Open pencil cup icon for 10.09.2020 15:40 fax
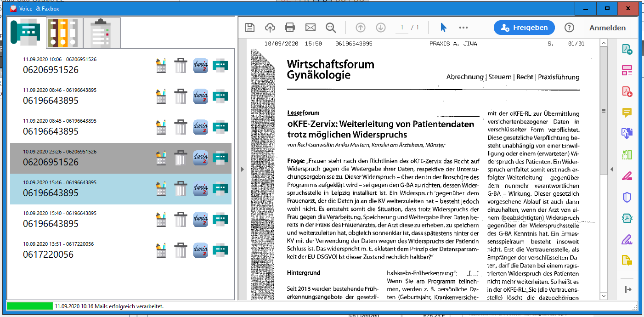Viewport: 644px width, 317px height. tap(161, 220)
